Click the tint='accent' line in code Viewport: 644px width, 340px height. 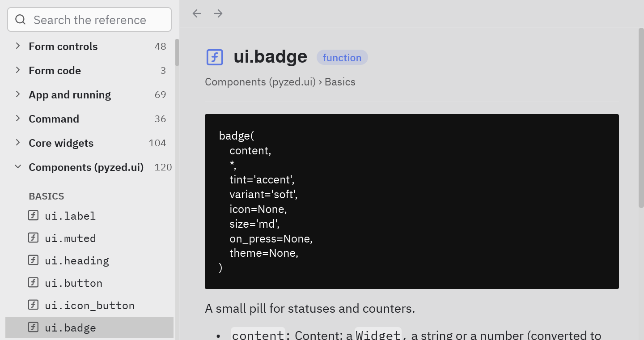click(x=262, y=180)
